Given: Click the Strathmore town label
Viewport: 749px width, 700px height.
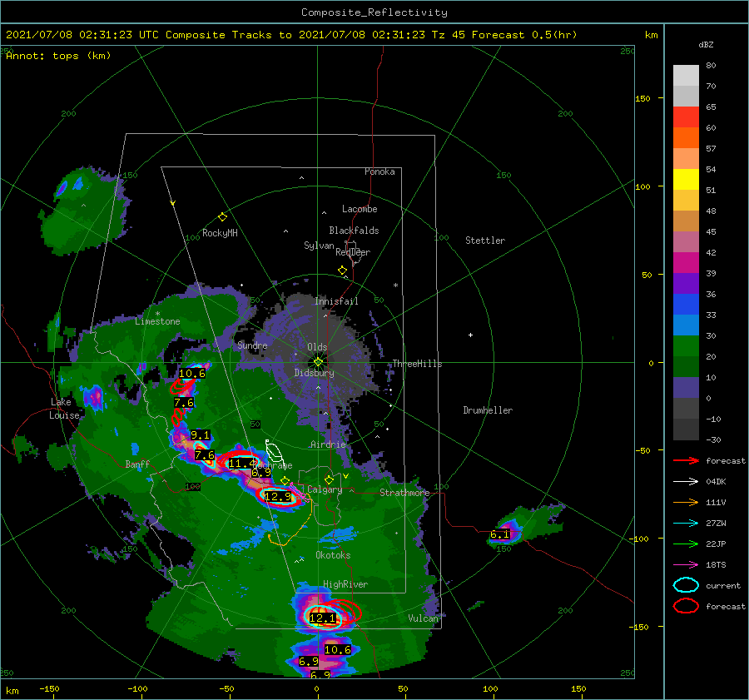Looking at the screenshot, I should tap(404, 493).
